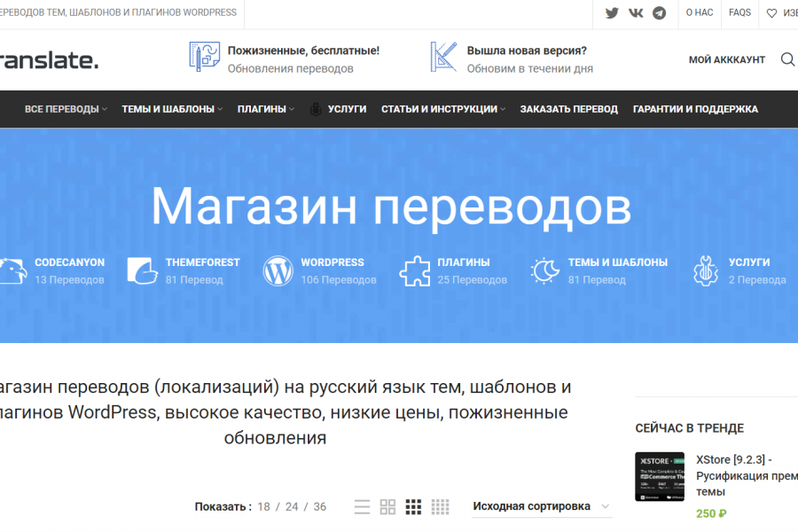Viewport: 798px width, 532px height.
Task: Click the blueprint icon beside Пожизненные, бесплатные!
Action: [x=204, y=57]
